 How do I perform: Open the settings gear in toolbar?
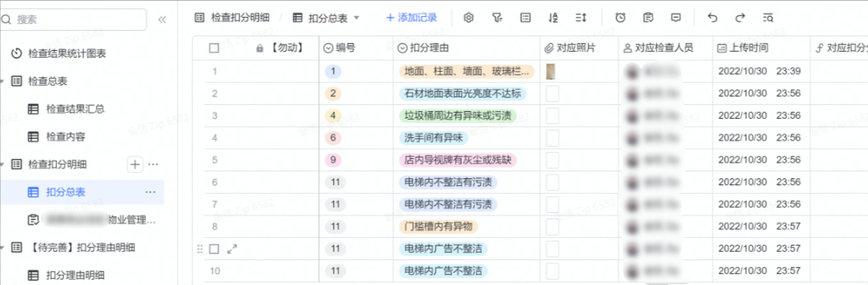click(469, 18)
